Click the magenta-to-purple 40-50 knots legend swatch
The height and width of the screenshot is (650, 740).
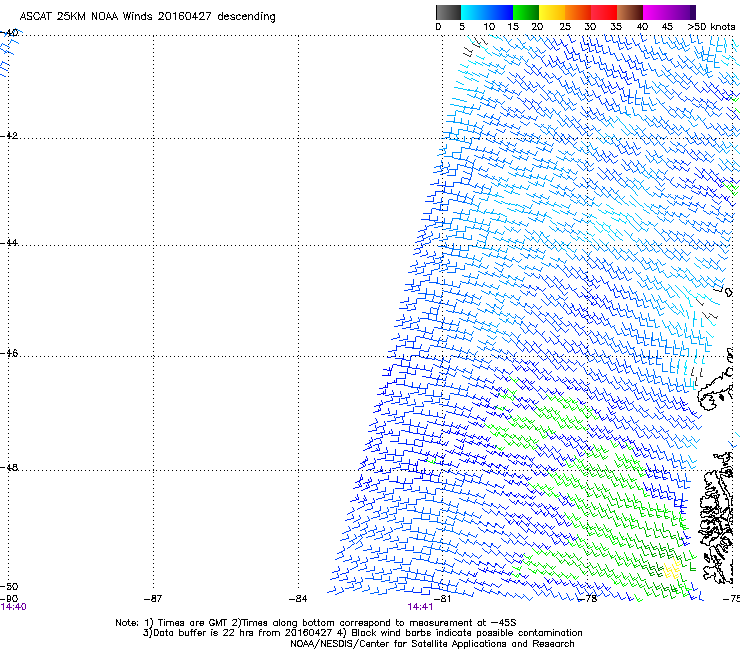[x=669, y=12]
